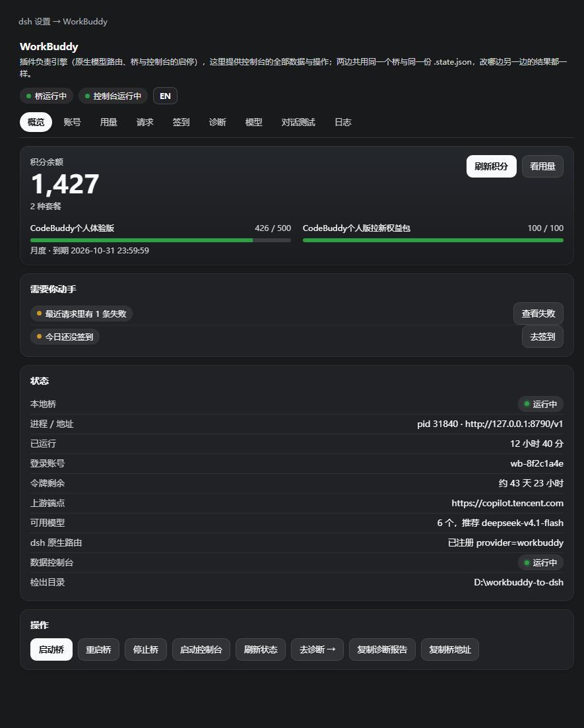Click the 复制桥地址 button
584x728 pixels.
tap(450, 649)
